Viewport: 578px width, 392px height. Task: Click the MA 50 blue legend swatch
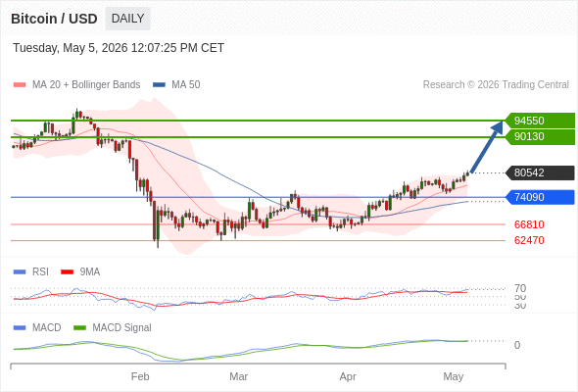coord(159,85)
